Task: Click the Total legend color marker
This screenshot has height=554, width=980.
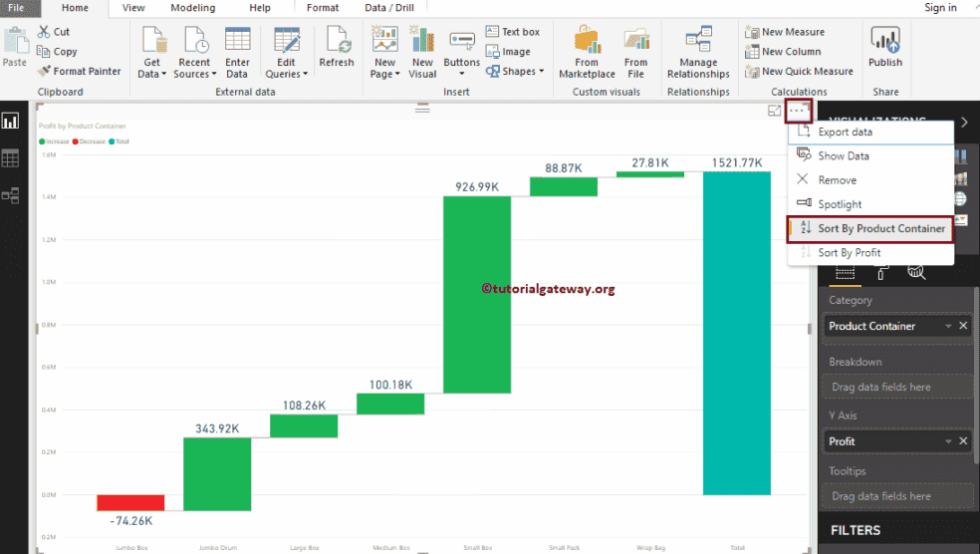Action: click(x=112, y=141)
